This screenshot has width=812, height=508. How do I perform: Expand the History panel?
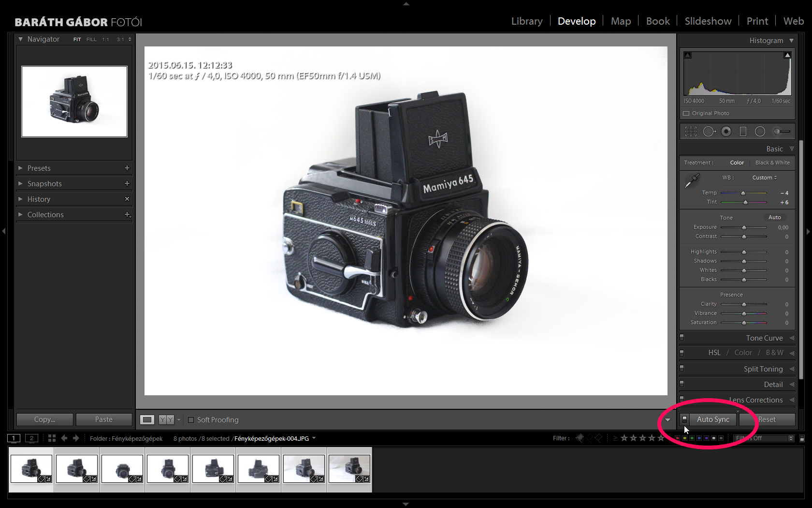click(20, 199)
